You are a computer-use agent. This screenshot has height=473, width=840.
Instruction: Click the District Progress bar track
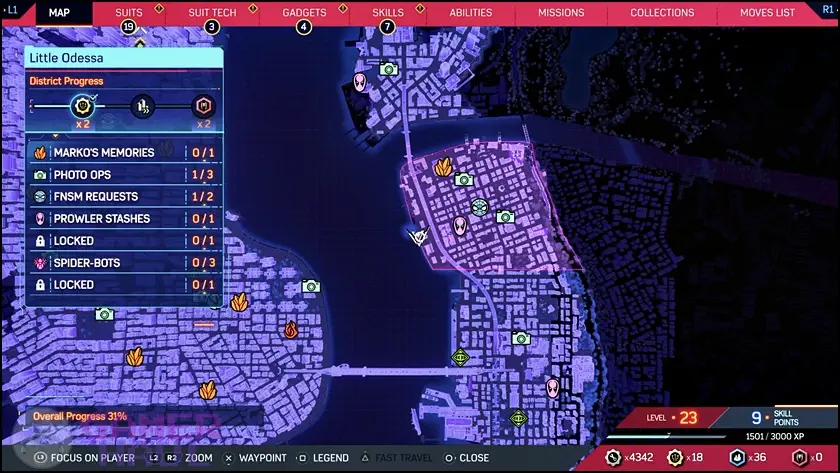(x=124, y=106)
